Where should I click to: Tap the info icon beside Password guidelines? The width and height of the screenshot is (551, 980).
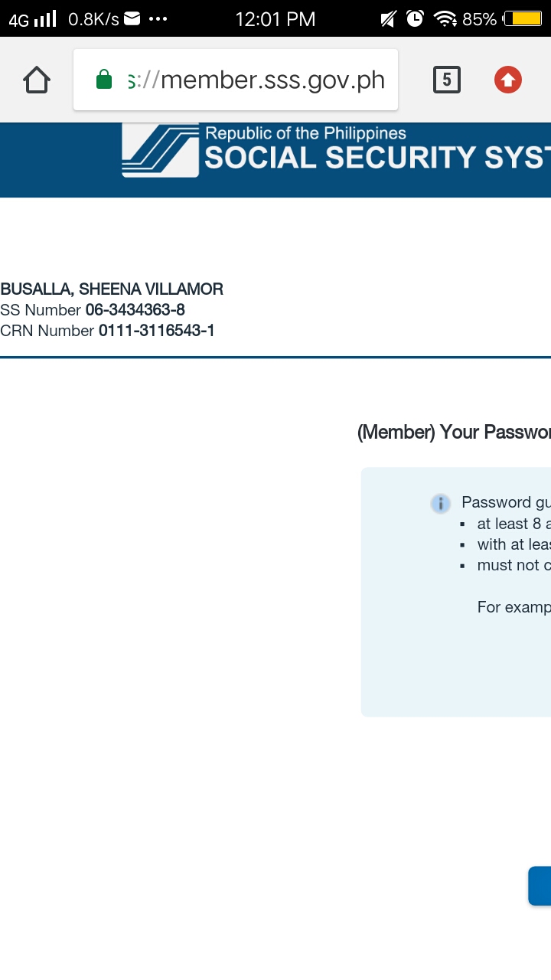point(440,503)
